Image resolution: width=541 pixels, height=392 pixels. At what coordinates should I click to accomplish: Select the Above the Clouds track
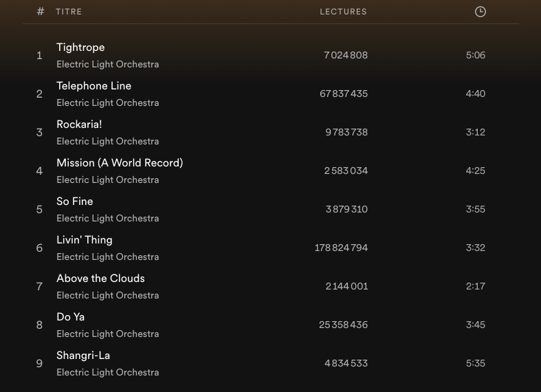click(100, 279)
